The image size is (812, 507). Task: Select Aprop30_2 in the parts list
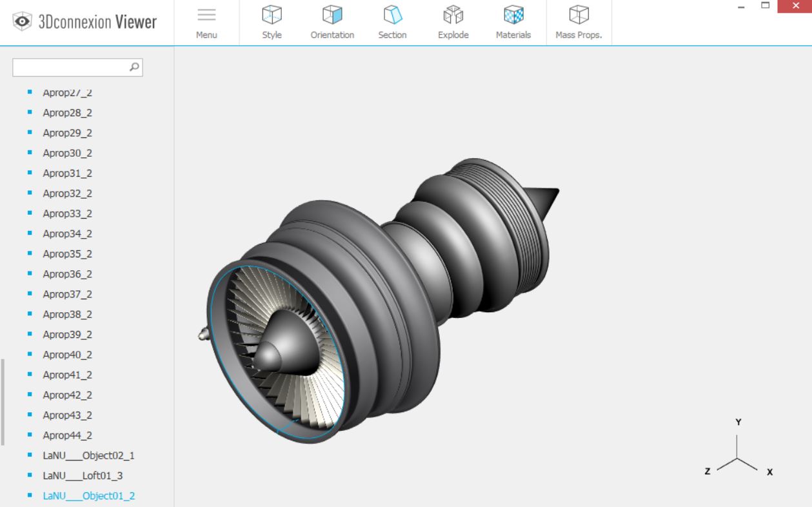67,153
